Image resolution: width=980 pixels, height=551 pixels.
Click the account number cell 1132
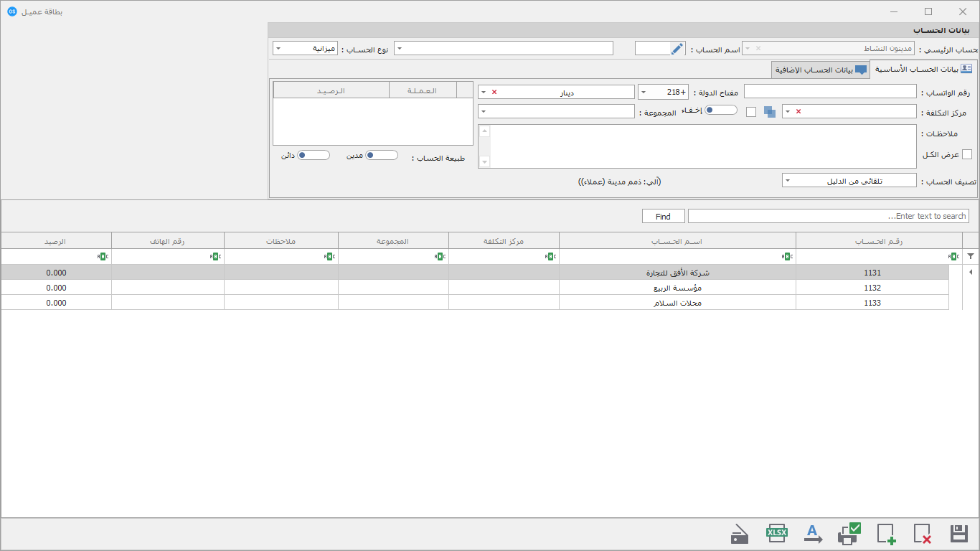tap(872, 288)
